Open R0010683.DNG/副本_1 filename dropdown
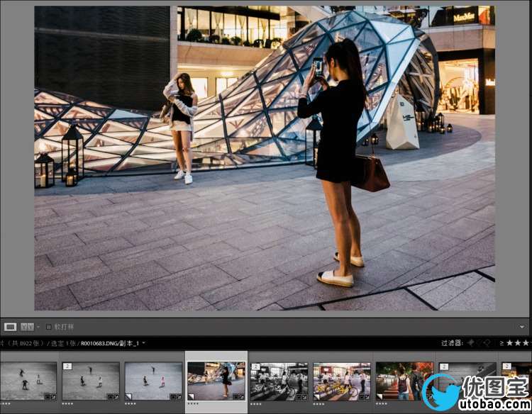Screen dimensions: 532x414 pos(143,343)
